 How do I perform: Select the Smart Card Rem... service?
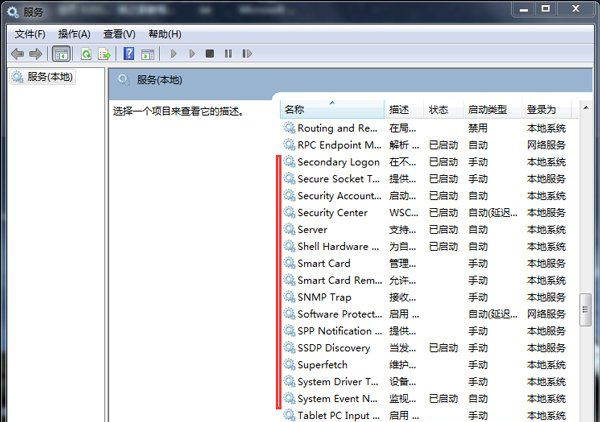(x=426, y=280)
